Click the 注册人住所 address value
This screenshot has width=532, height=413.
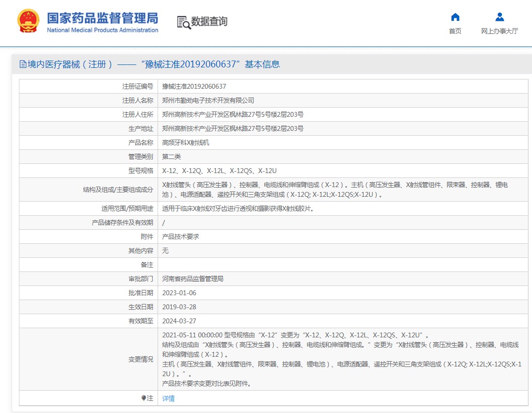pyautogui.click(x=233, y=114)
